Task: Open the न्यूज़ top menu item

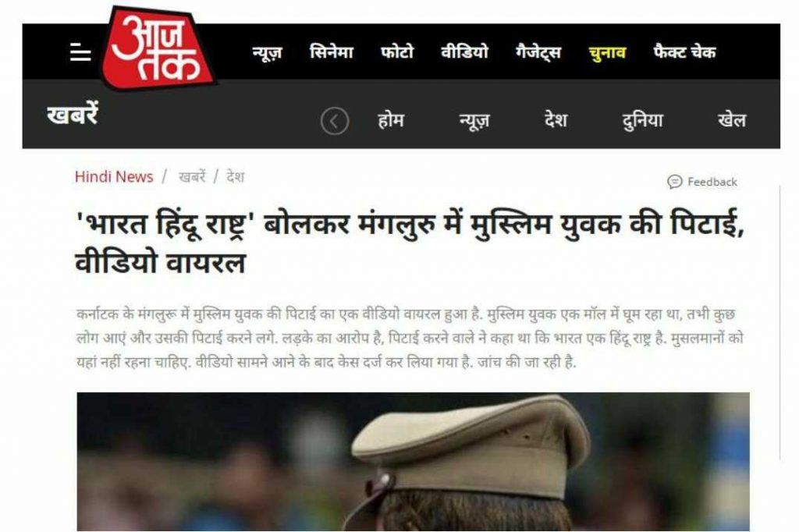Action: coord(267,52)
